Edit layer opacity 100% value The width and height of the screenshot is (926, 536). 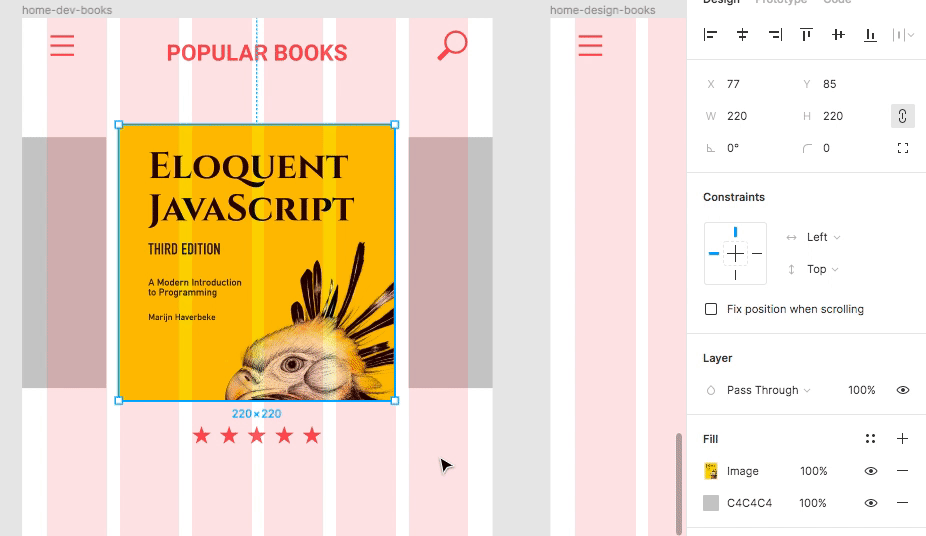point(862,390)
